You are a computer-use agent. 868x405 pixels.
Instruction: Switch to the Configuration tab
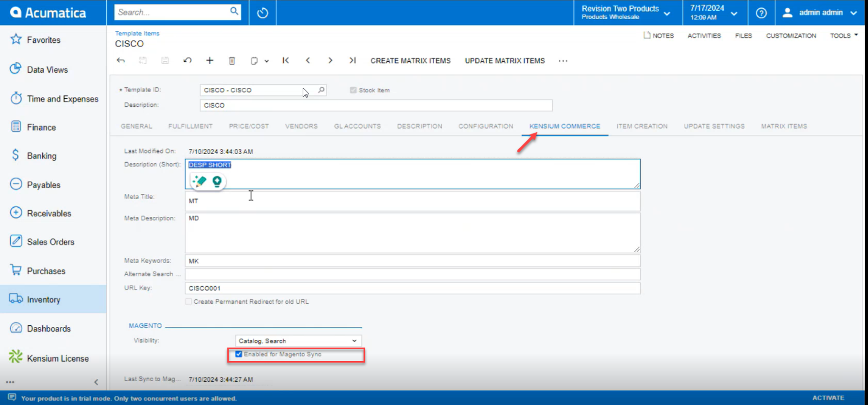pyautogui.click(x=486, y=126)
